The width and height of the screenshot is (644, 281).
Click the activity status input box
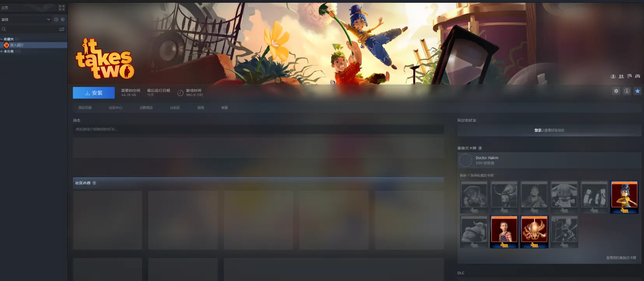tap(258, 129)
